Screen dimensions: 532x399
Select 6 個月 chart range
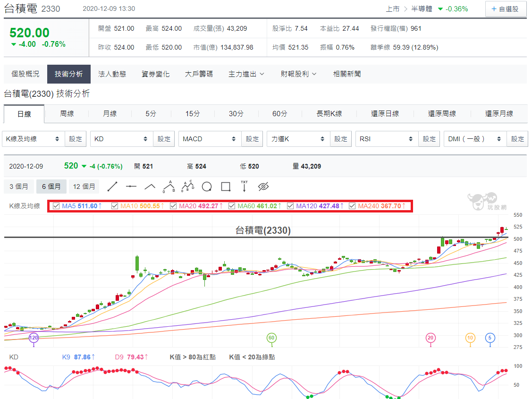click(x=51, y=187)
